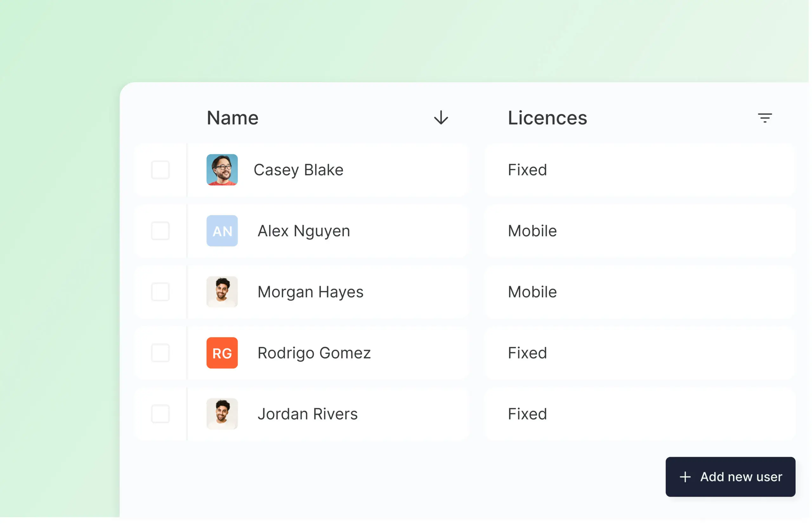This screenshot has width=812, height=525.
Task: Click the Name column header
Action: click(232, 118)
